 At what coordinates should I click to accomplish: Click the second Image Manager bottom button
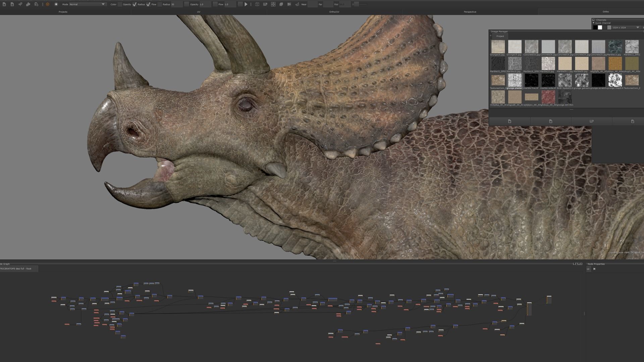pos(551,121)
